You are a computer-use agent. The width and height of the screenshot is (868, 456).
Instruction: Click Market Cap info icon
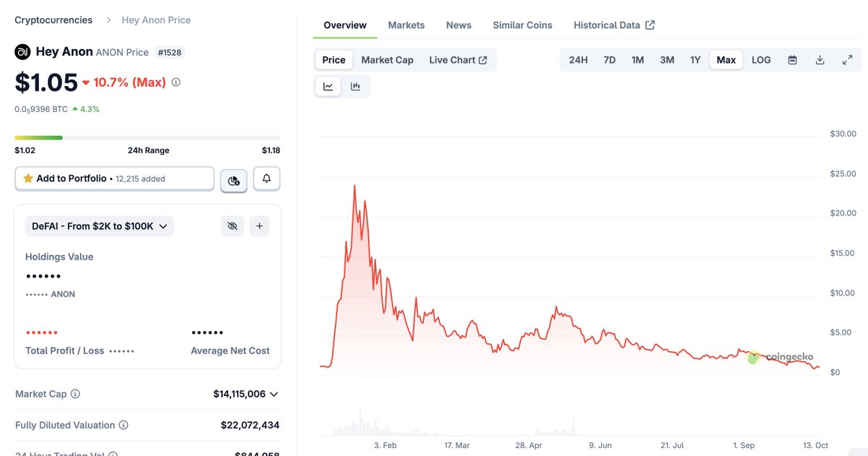tap(75, 394)
